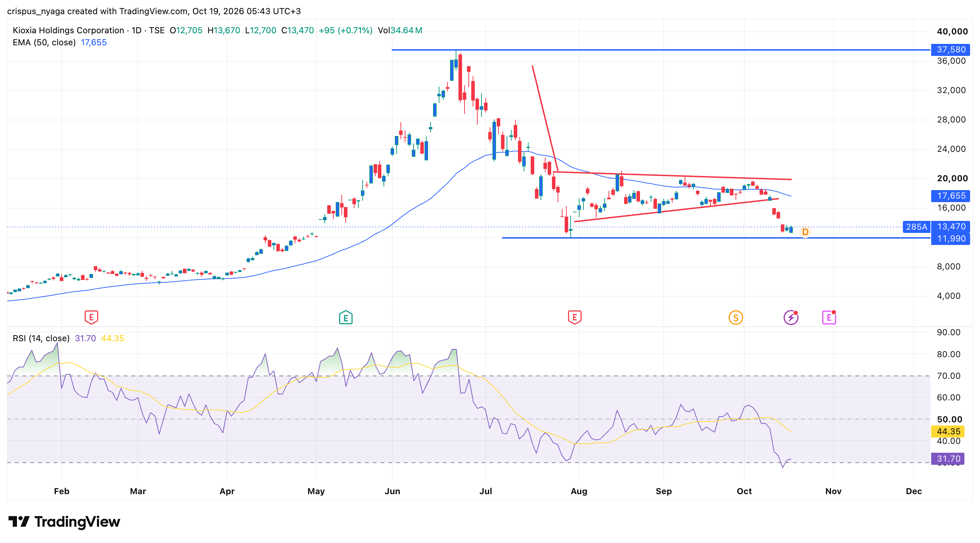Click the 50.00 RSI midline axis label

tap(949, 419)
